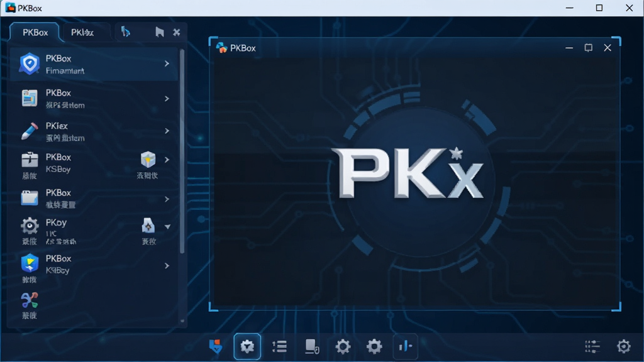Click the first plain gear in bottom toolbar

343,346
